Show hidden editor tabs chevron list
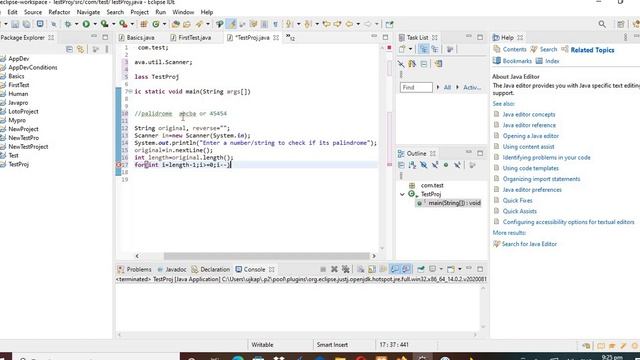The height and width of the screenshot is (360, 640). [290, 38]
